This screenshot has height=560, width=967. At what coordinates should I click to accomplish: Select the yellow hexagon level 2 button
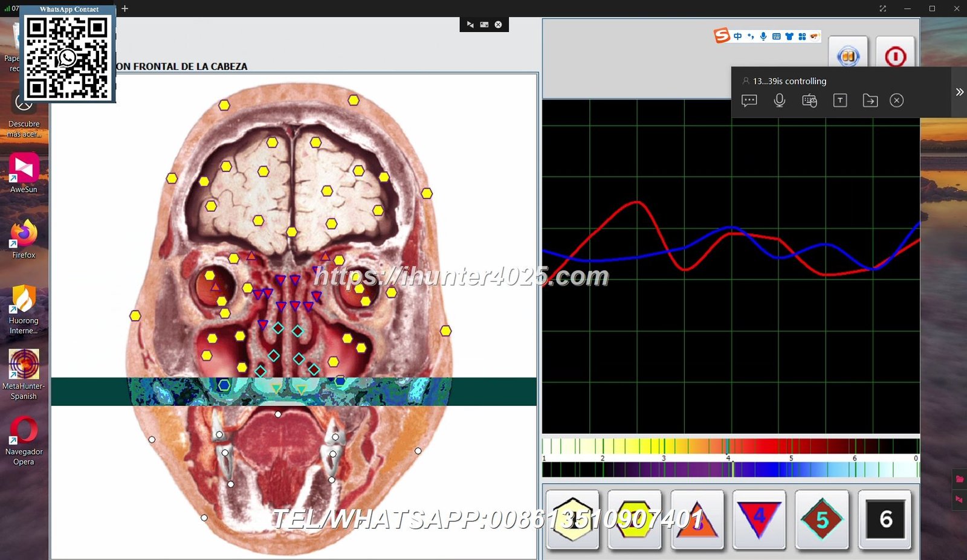click(634, 519)
